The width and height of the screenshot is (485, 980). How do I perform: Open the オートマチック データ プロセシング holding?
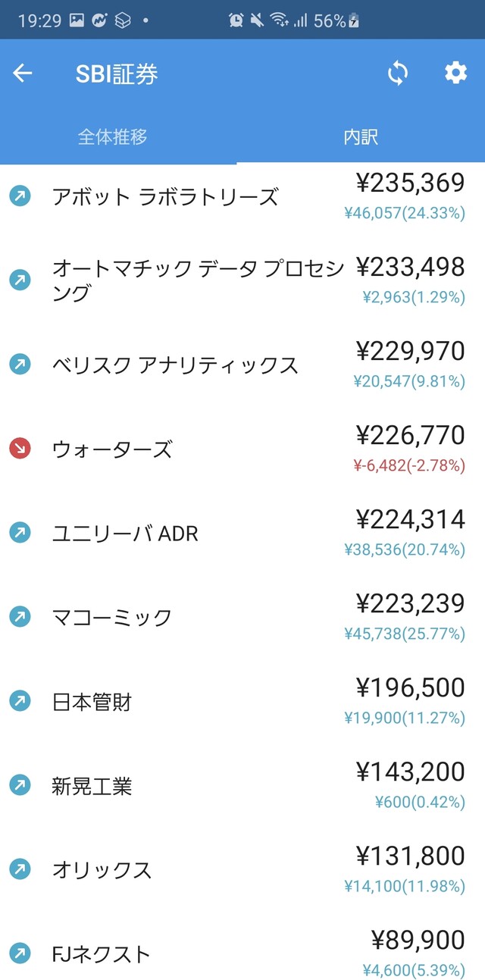point(197,280)
